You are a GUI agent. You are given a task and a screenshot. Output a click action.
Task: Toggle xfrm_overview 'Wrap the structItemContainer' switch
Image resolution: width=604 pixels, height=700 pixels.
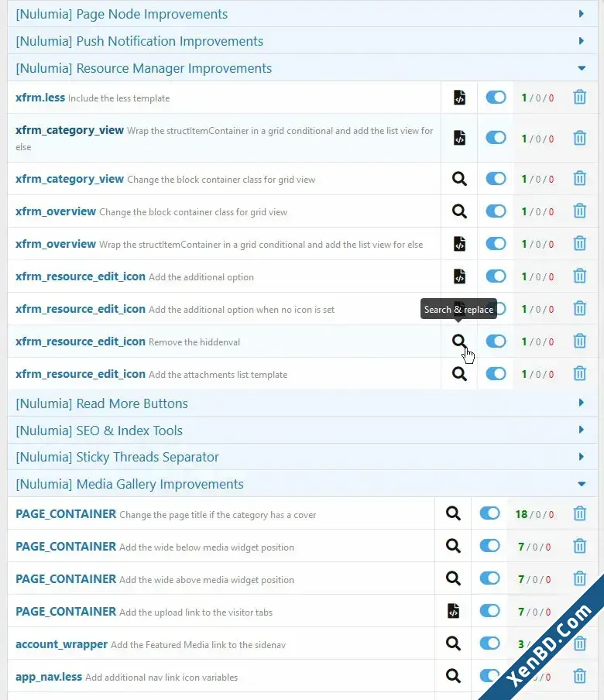tap(496, 244)
